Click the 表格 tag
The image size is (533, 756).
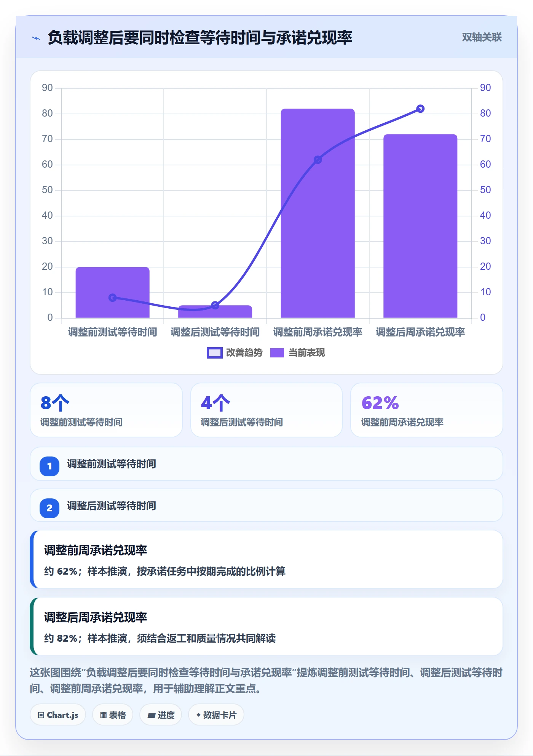click(113, 715)
